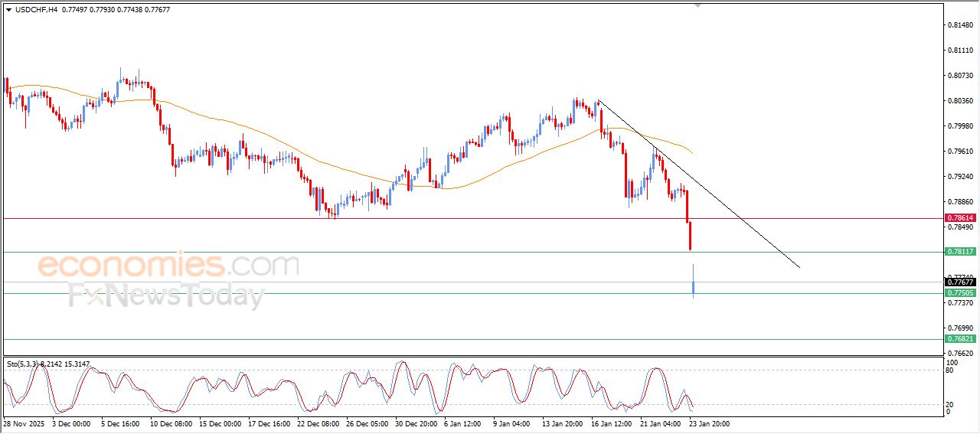Click the 23 Jan 20:00 time label
980x434 pixels.
pos(708,423)
